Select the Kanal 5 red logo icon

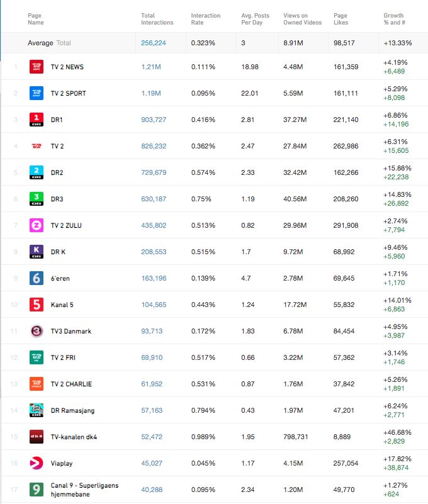click(x=37, y=305)
